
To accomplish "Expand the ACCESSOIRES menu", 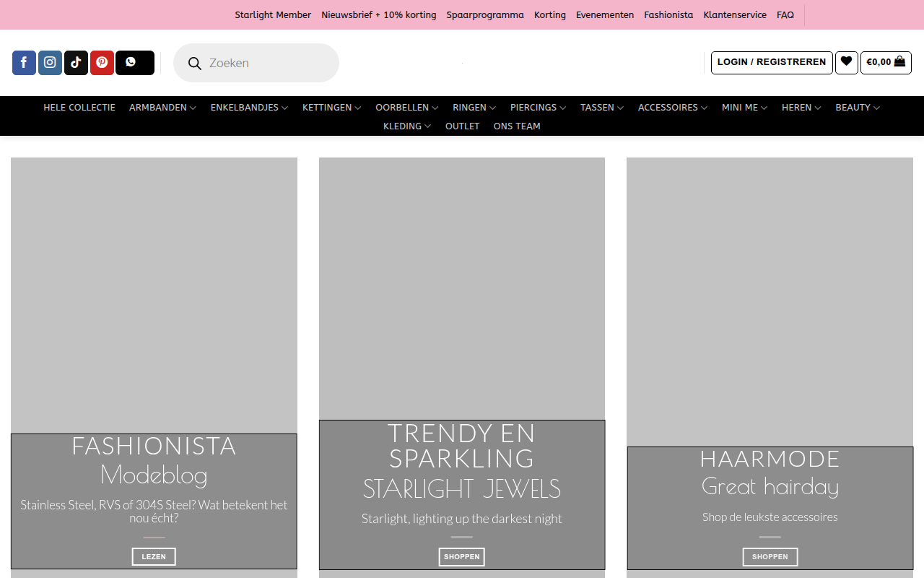I will 673,108.
